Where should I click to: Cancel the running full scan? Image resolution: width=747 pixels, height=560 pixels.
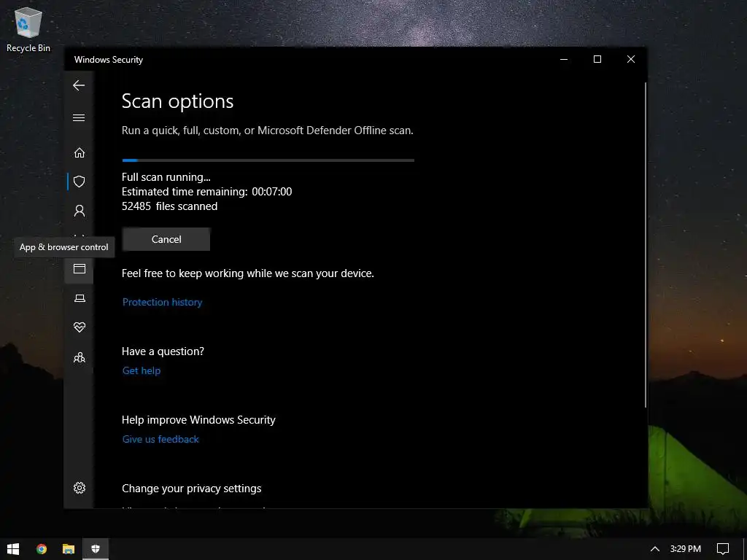click(166, 239)
